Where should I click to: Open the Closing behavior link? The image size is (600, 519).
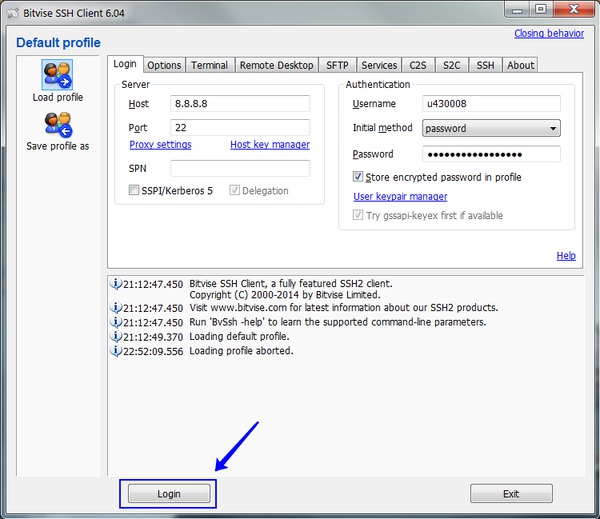[549, 33]
